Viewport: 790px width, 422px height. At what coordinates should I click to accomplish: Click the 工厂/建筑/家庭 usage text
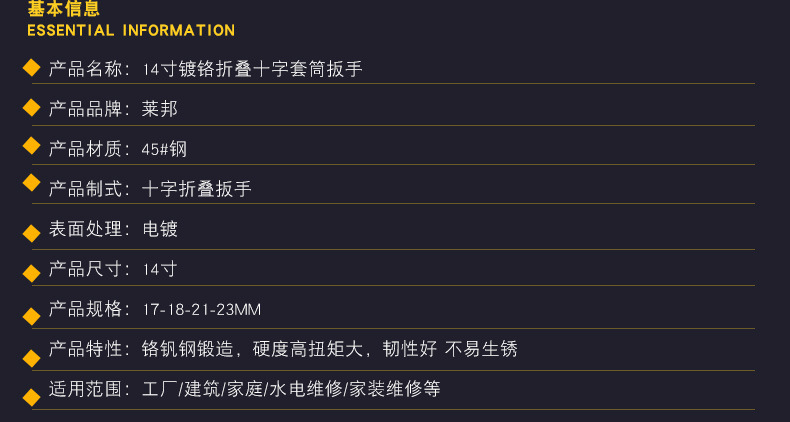[x=204, y=389]
